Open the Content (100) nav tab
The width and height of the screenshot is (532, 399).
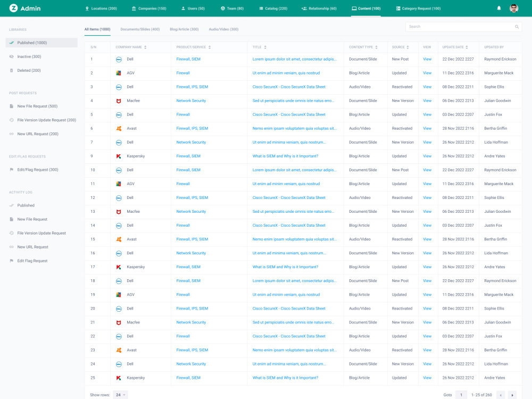click(x=366, y=9)
